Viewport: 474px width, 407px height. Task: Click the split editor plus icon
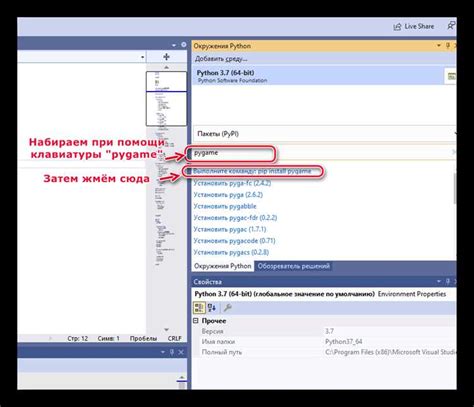(166, 57)
